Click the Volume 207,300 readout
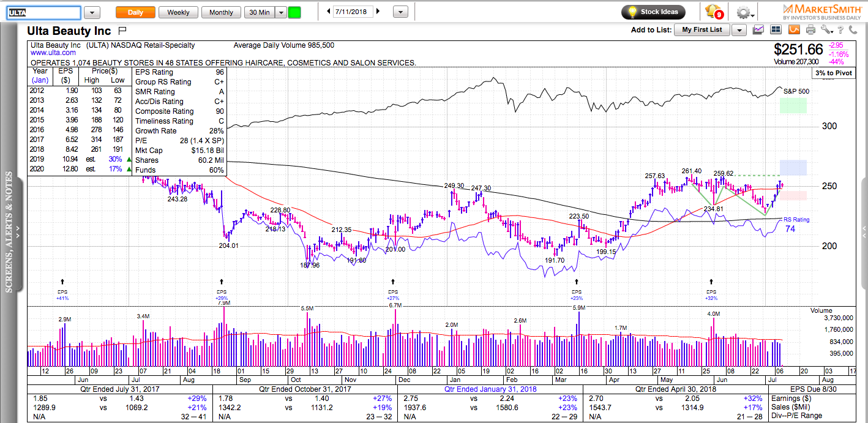Image resolution: width=868 pixels, height=423 pixels. 796,62
